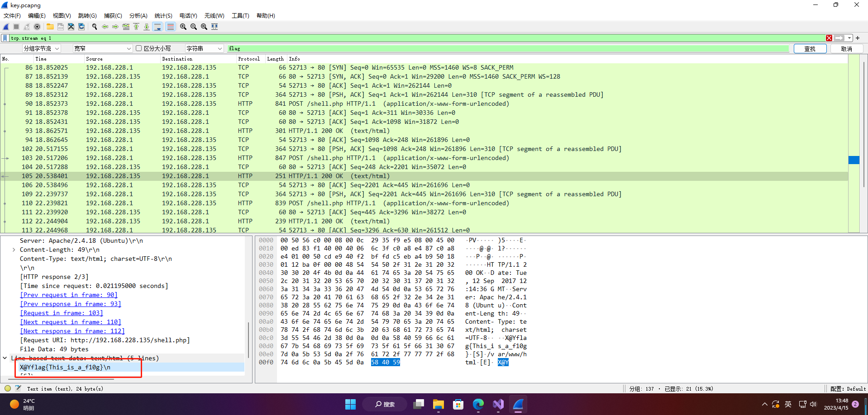
Task: Close the capture file via toolbar icon
Action: pos(71,27)
